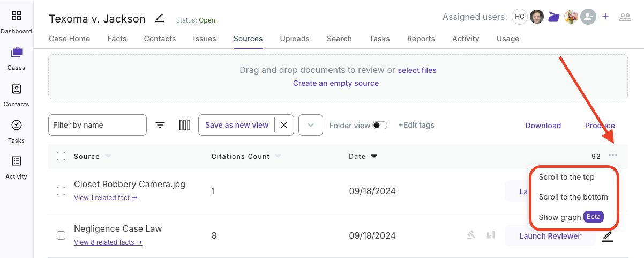Go to Contacts in the sidebar
This screenshot has width=644, height=258.
point(16,89)
